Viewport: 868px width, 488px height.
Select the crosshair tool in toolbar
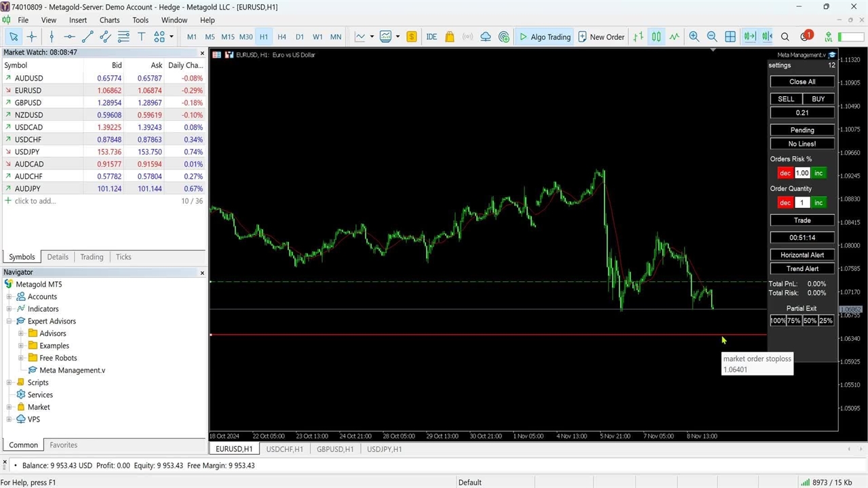pyautogui.click(x=31, y=37)
